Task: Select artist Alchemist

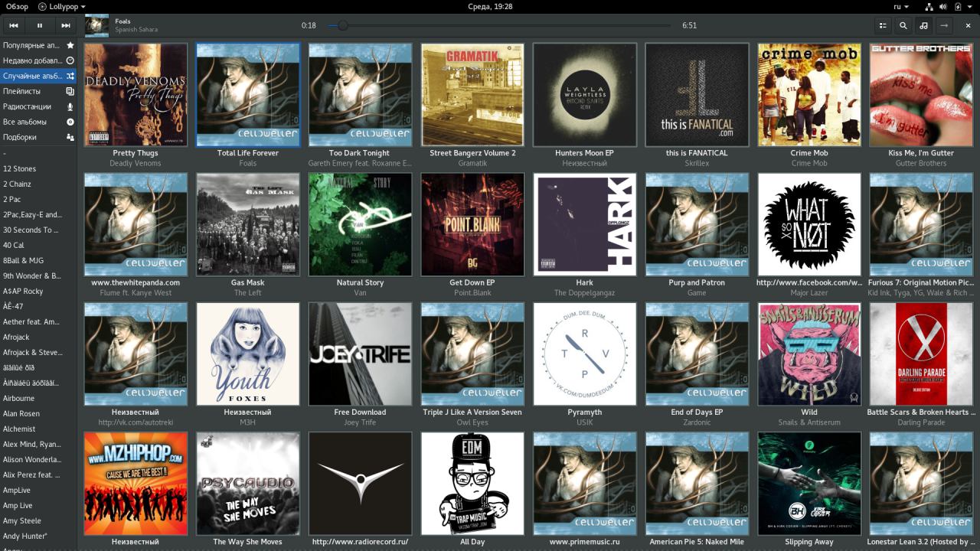Action: [38, 429]
